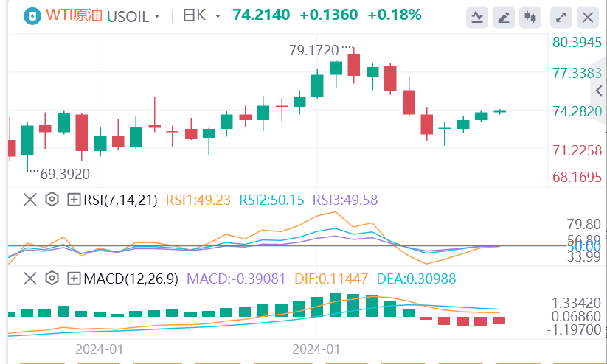Viewport: 607px width, 364px height.
Task: Click the 79.1720 high price marker
Action: [313, 51]
